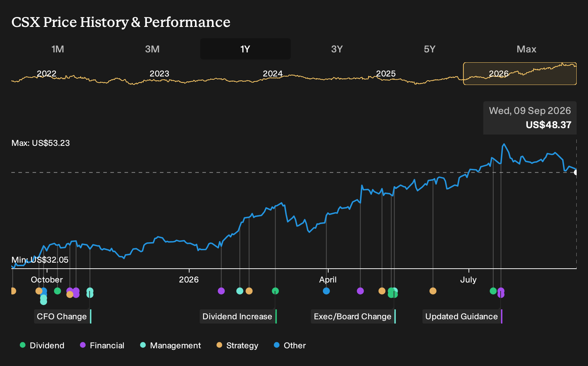The height and width of the screenshot is (366, 588).
Task: Jump to 2022 on the overview timeline
Action: (47, 74)
